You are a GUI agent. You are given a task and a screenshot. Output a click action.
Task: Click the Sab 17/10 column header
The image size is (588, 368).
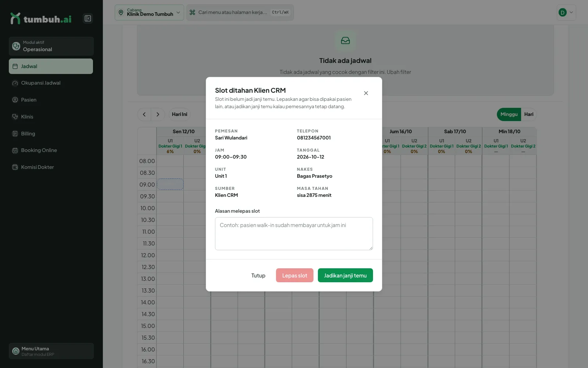455,131
